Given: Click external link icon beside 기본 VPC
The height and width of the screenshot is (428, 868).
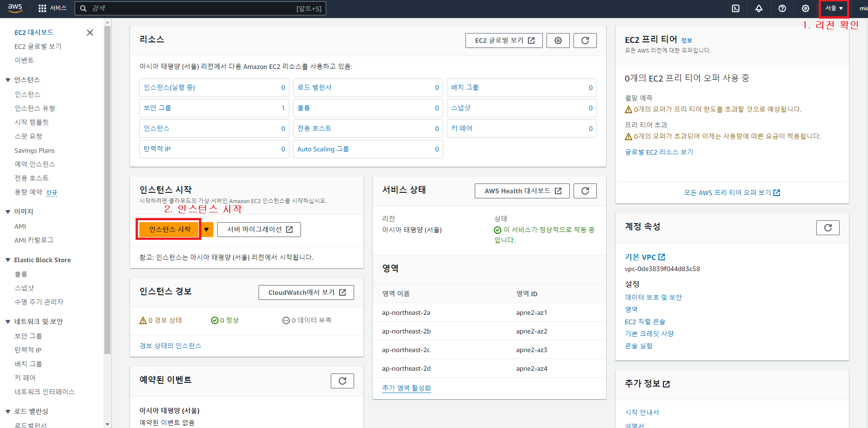Looking at the screenshot, I should coord(662,257).
